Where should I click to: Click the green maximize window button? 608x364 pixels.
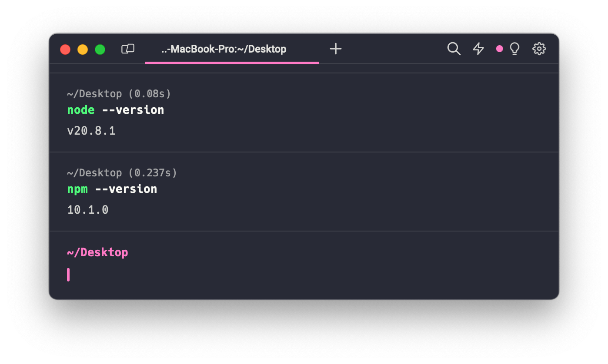click(100, 50)
